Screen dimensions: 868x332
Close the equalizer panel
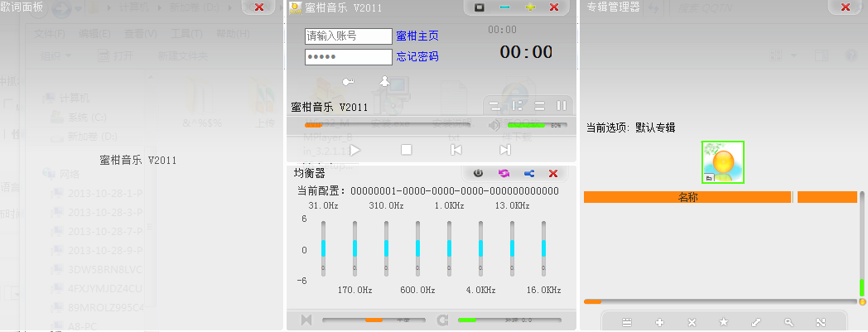pos(553,173)
